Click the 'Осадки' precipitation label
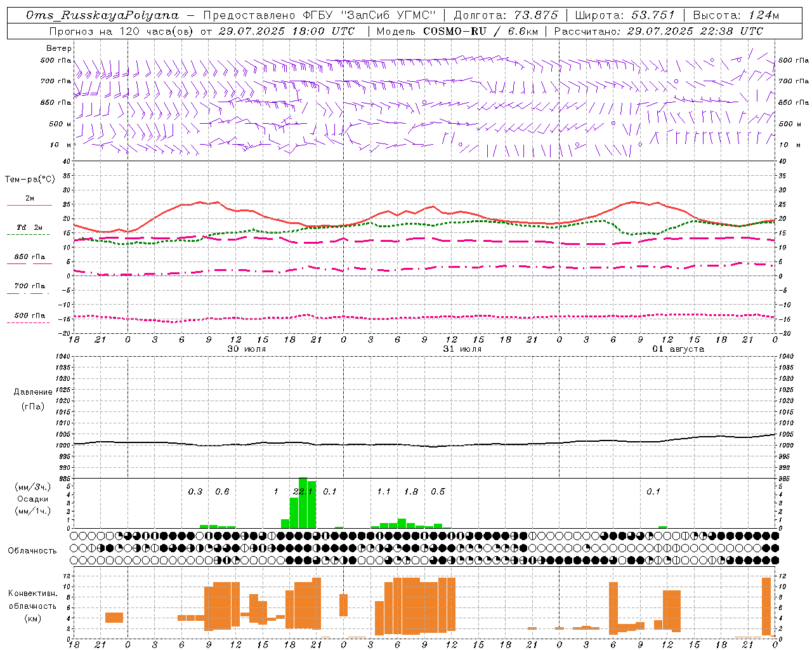This screenshot has width=812, height=650. 32,499
